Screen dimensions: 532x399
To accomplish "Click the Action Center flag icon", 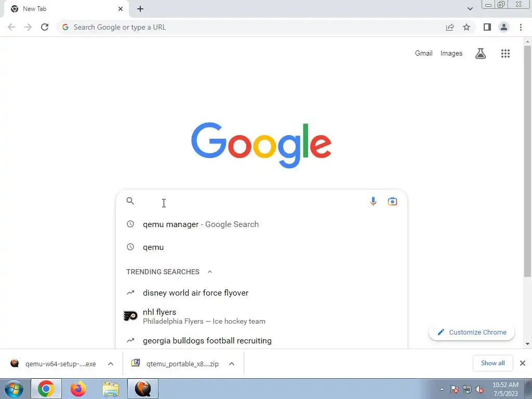I will click(x=455, y=390).
